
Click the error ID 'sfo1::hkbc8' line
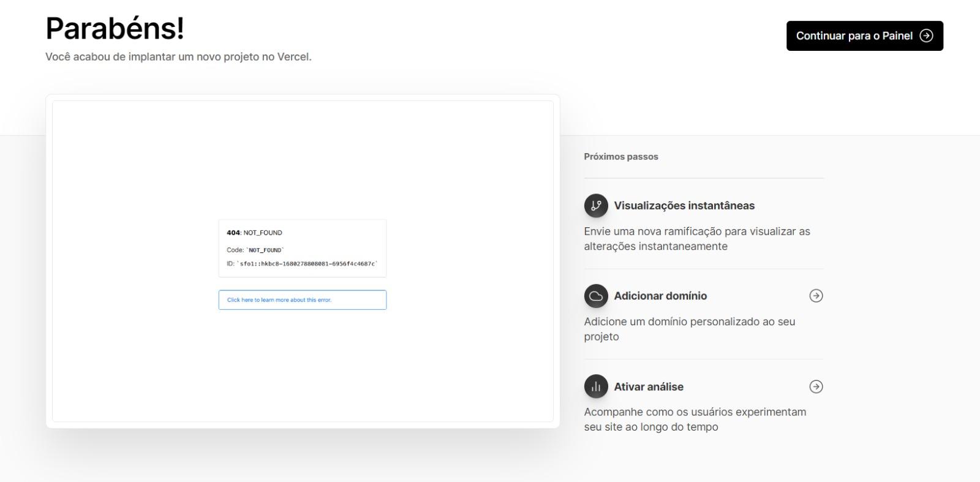pos(302,264)
